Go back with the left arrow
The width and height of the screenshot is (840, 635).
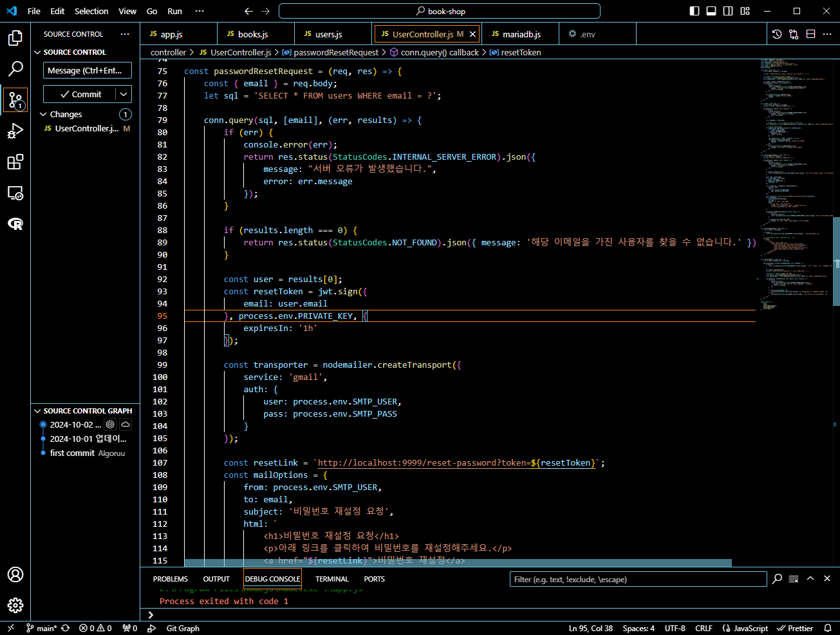249,11
